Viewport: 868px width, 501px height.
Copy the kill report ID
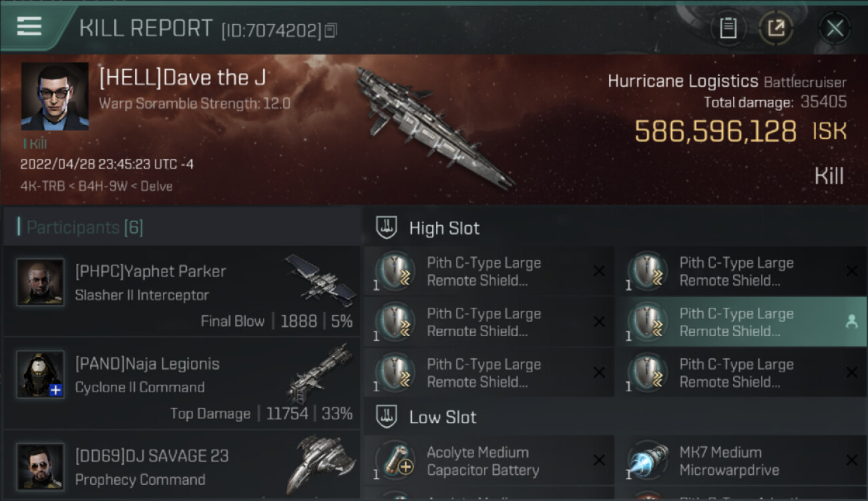point(331,30)
